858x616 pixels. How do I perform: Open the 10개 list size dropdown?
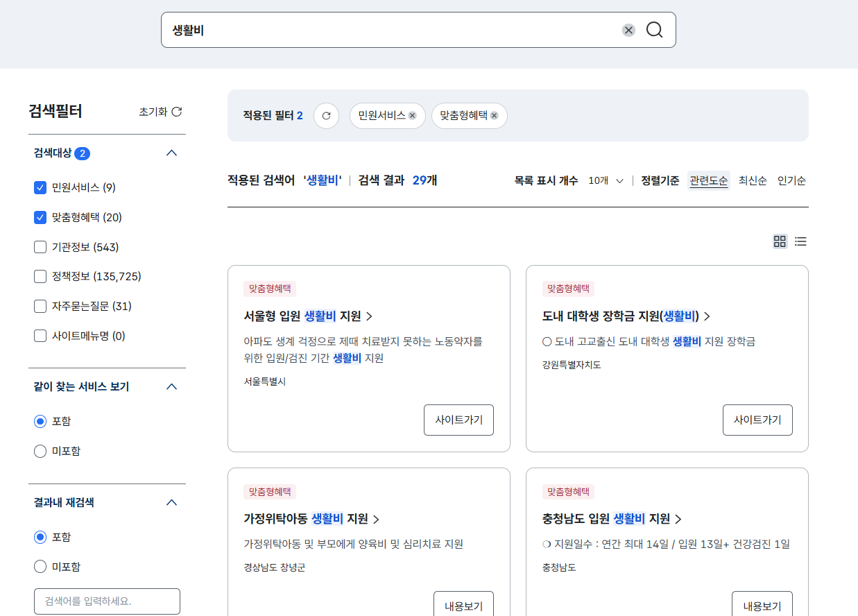point(603,180)
